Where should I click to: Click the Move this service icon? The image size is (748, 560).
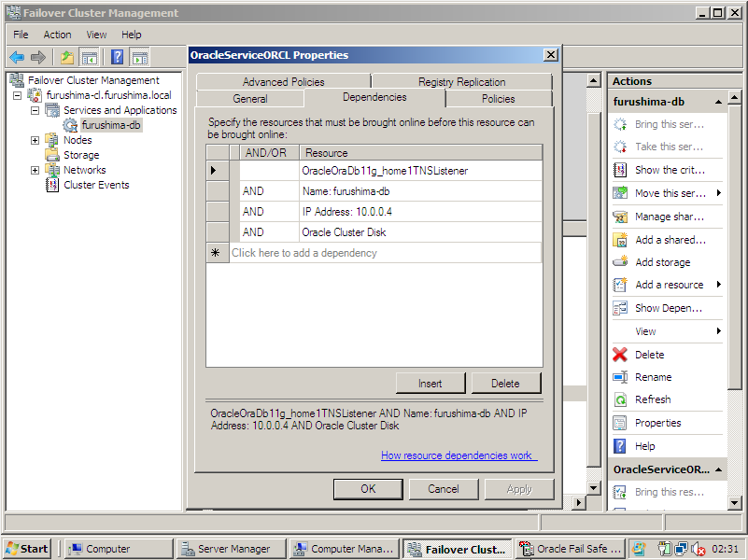(620, 193)
